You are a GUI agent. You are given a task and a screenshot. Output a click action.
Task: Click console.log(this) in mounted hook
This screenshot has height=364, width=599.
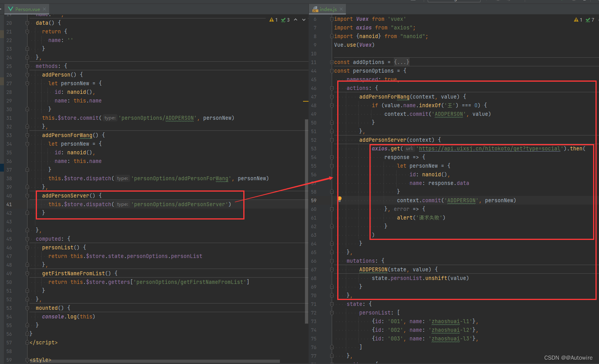[68, 316]
